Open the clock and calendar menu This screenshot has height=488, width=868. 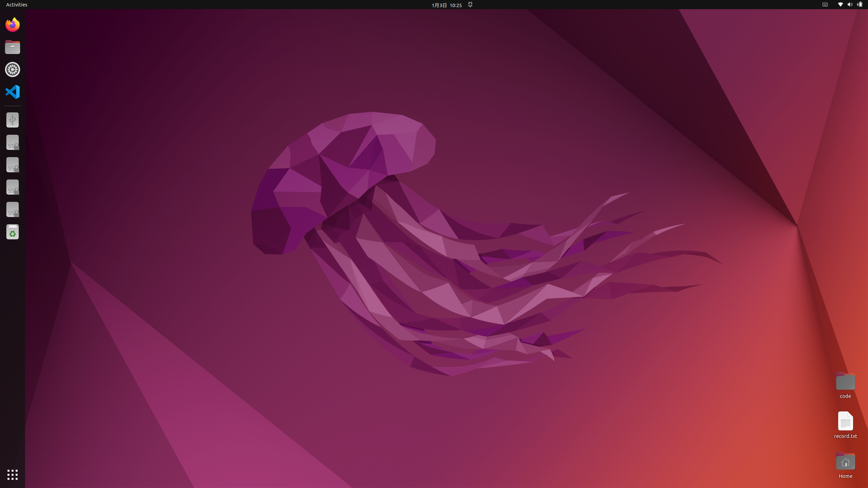pos(446,5)
